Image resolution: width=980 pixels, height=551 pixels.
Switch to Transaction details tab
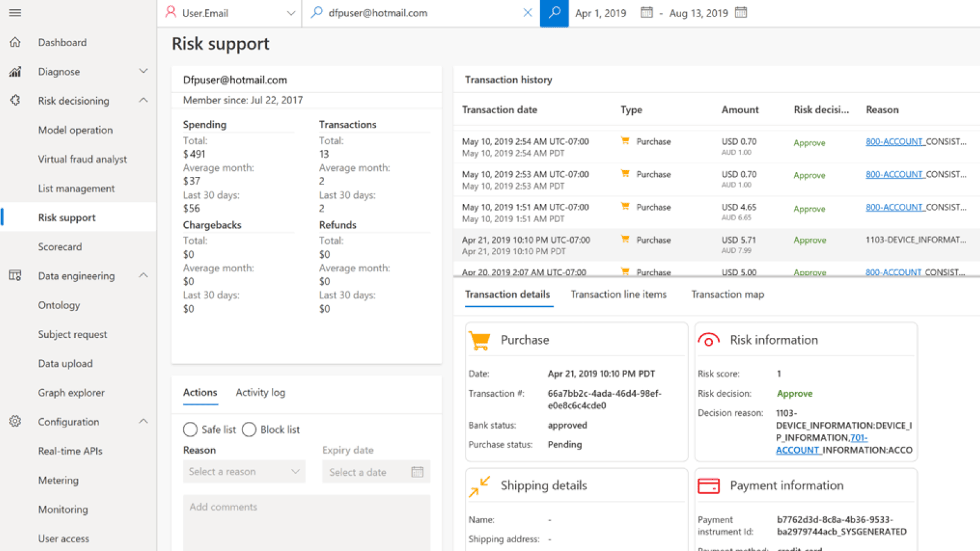[x=507, y=294]
